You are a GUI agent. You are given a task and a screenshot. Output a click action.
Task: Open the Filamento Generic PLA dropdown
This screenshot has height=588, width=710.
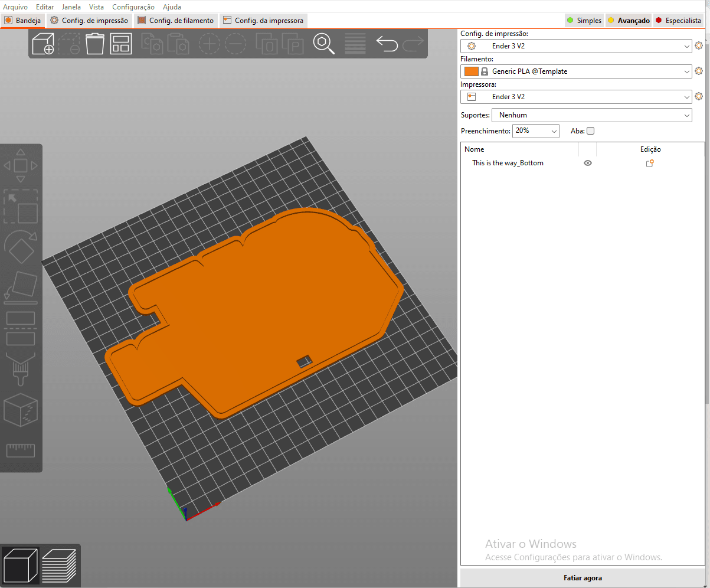click(x=576, y=71)
